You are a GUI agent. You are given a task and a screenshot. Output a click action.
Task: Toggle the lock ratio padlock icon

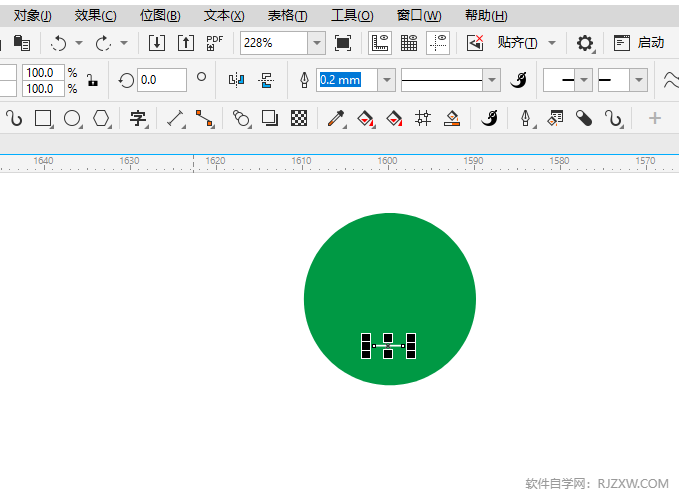coord(92,80)
